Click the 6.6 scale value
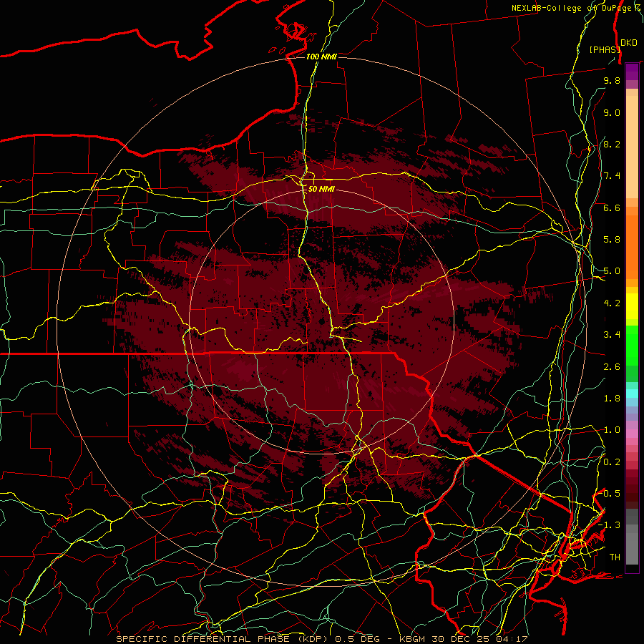Viewport: 644px width, 644px height. click(612, 208)
